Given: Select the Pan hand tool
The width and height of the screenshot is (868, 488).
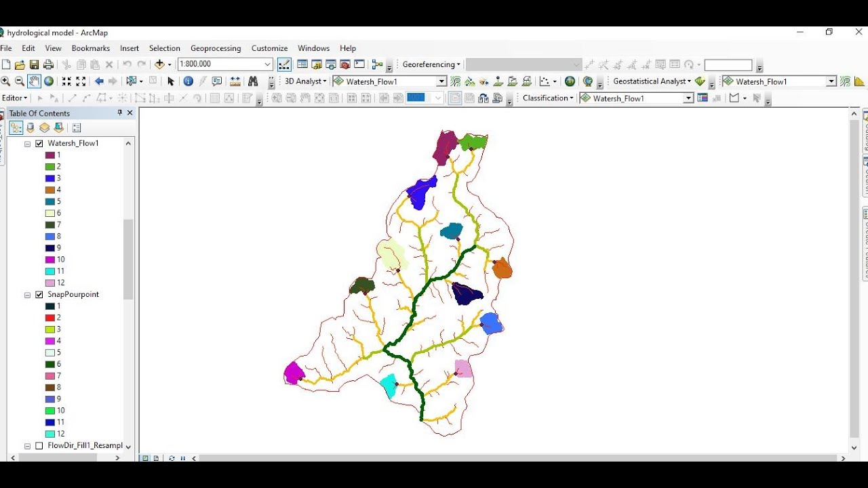Looking at the screenshot, I should pos(34,81).
